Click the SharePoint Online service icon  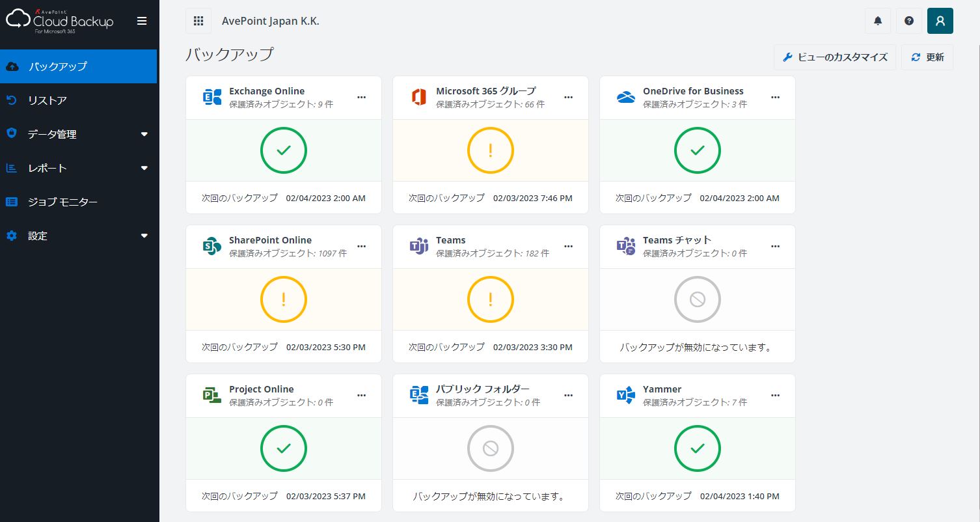coord(212,246)
